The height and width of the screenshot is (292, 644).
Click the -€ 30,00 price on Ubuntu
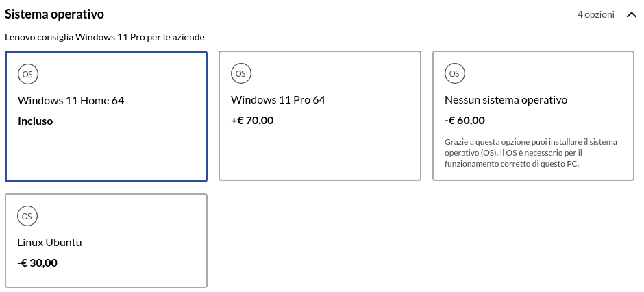(38, 263)
